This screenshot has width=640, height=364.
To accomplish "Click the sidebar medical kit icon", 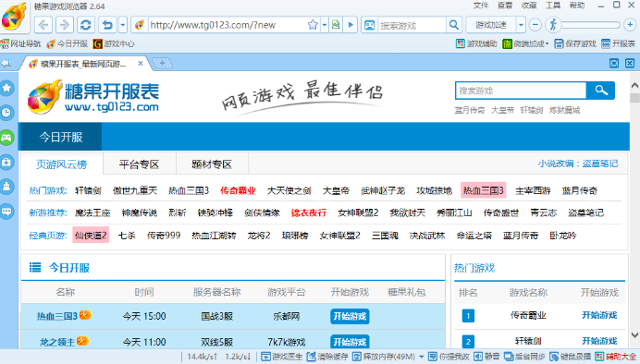I will point(7,163).
